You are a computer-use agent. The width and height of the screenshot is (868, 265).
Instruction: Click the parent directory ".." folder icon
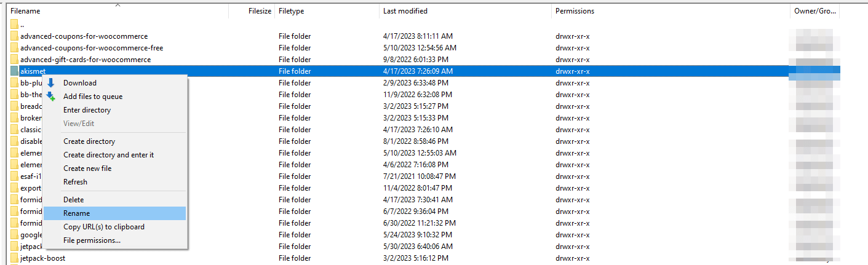tap(14, 25)
